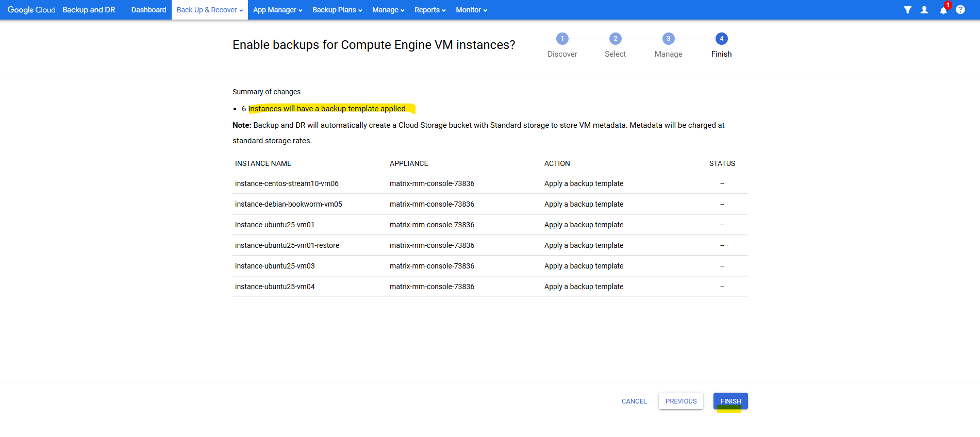980x437 pixels.
Task: Open the Dashboard tab
Action: pos(148,10)
